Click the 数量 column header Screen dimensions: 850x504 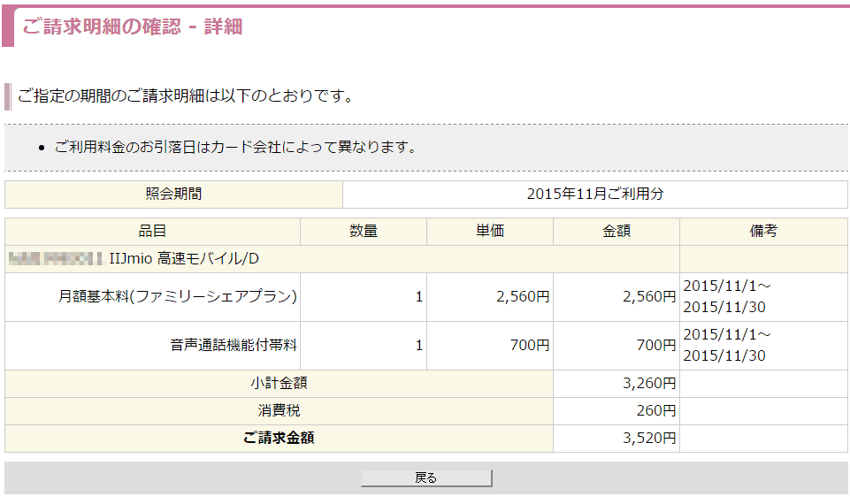click(364, 231)
